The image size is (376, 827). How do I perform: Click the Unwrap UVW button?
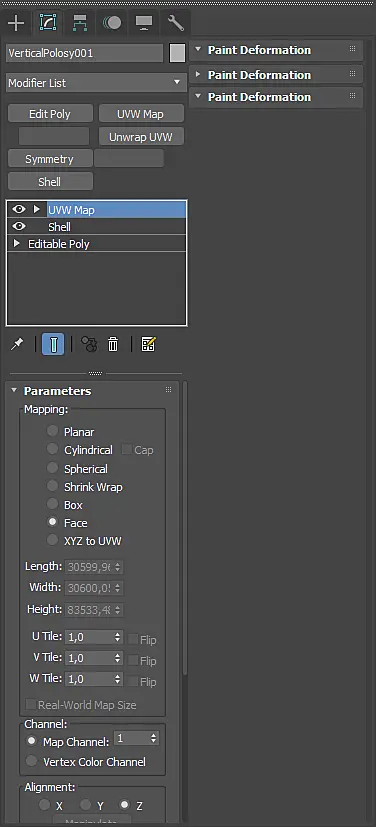(x=141, y=137)
